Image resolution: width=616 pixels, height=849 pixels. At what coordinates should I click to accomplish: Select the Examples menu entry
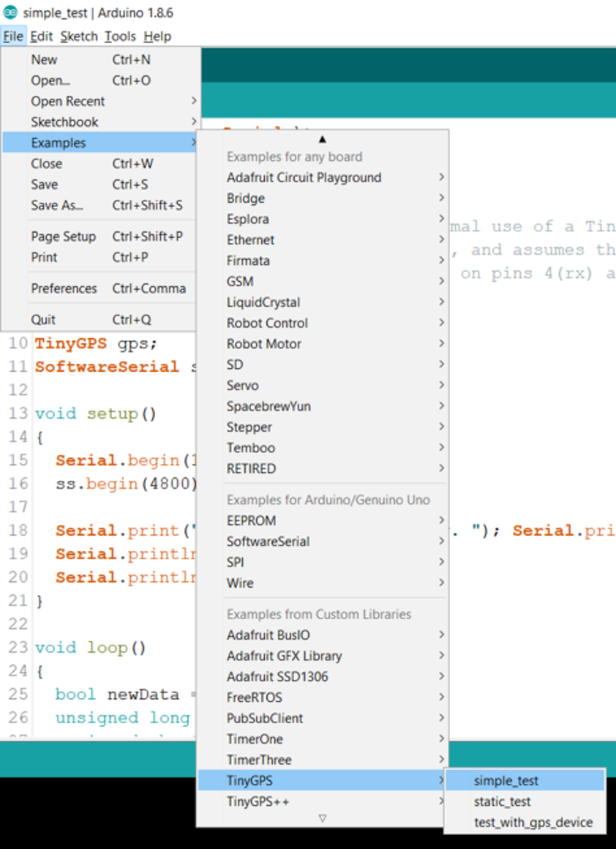pos(100,143)
